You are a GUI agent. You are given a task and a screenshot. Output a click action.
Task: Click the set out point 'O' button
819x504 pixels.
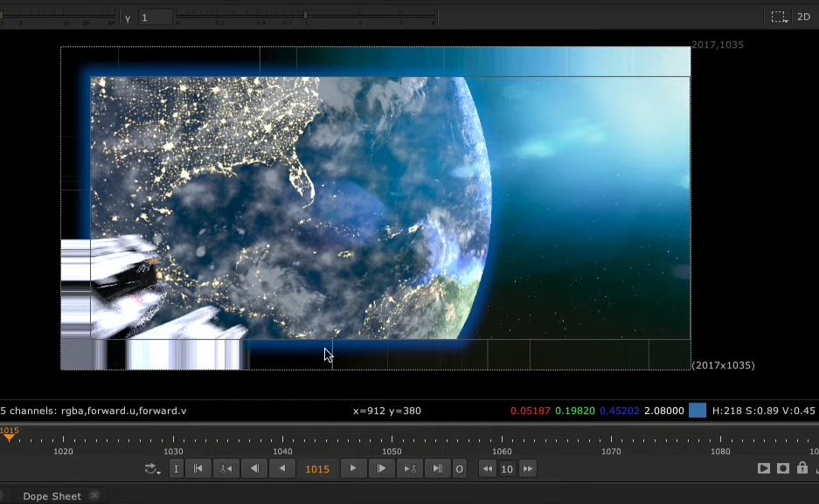pos(460,469)
